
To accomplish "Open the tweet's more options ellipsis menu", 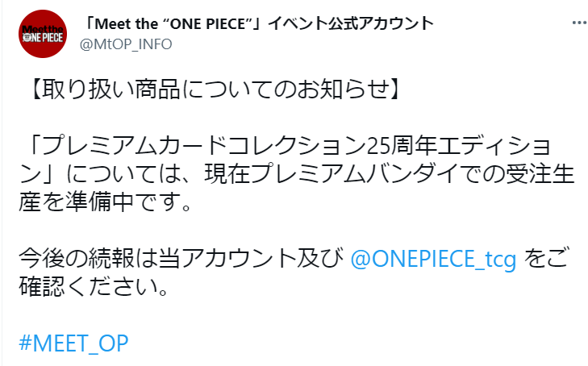I will pos(580,23).
